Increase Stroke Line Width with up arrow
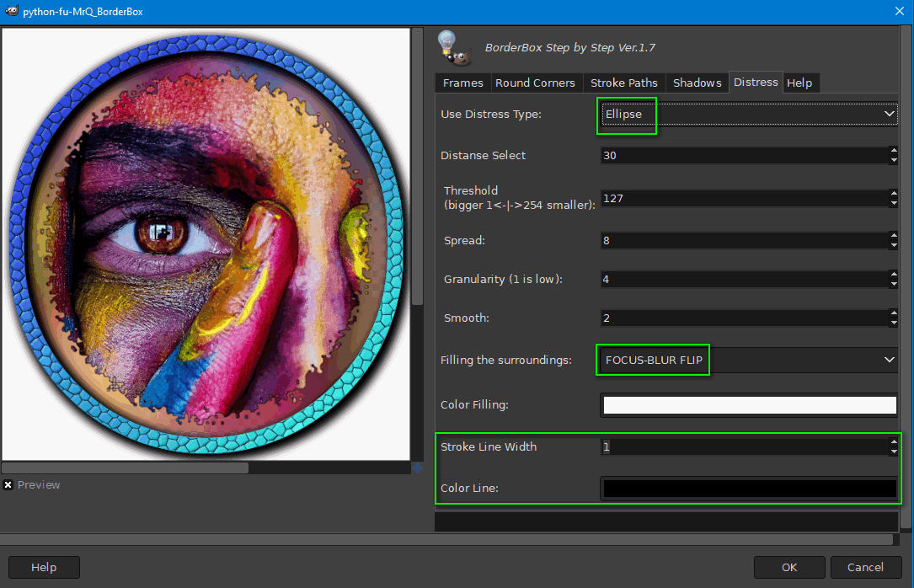The height and width of the screenshot is (588, 914). tap(894, 442)
